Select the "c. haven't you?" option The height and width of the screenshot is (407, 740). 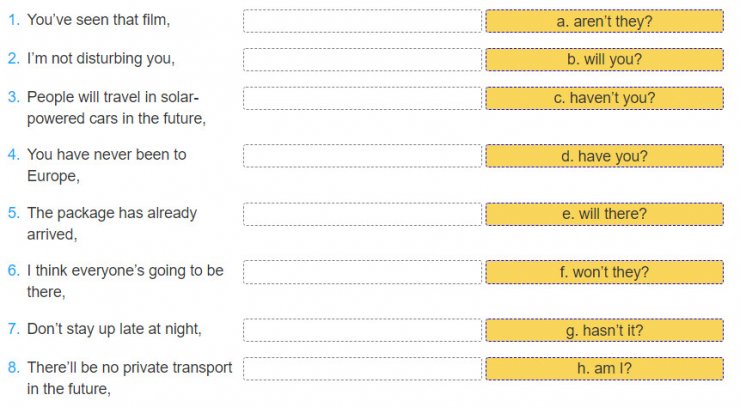click(x=604, y=98)
